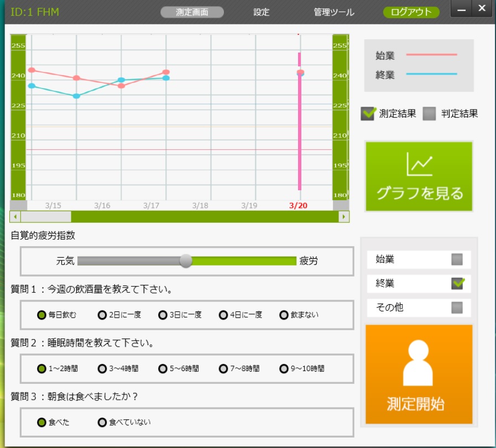This screenshot has width=496, height=448.
Task: Select 食べた breakfast option
Action: 41,423
